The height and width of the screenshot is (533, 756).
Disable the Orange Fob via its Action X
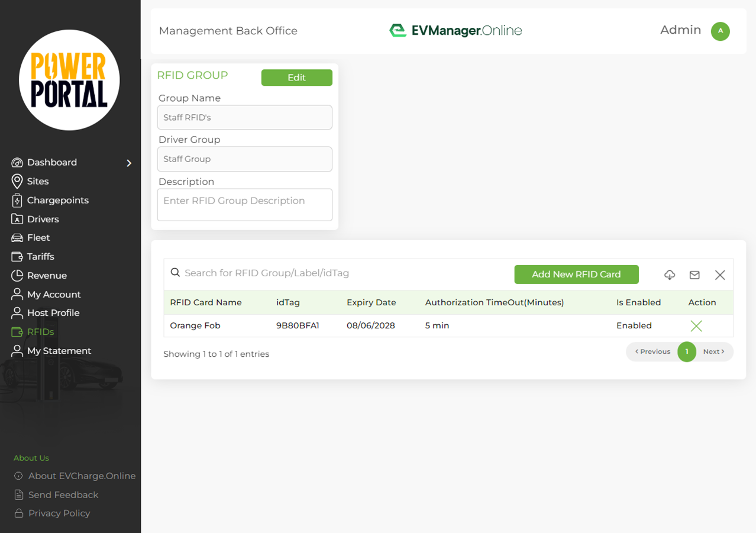click(696, 325)
